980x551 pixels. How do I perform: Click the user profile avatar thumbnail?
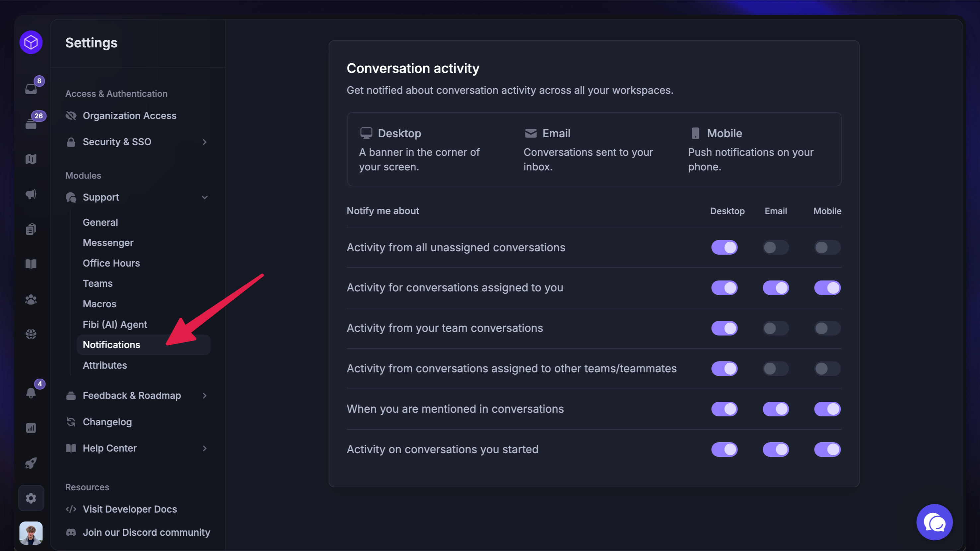[31, 533]
